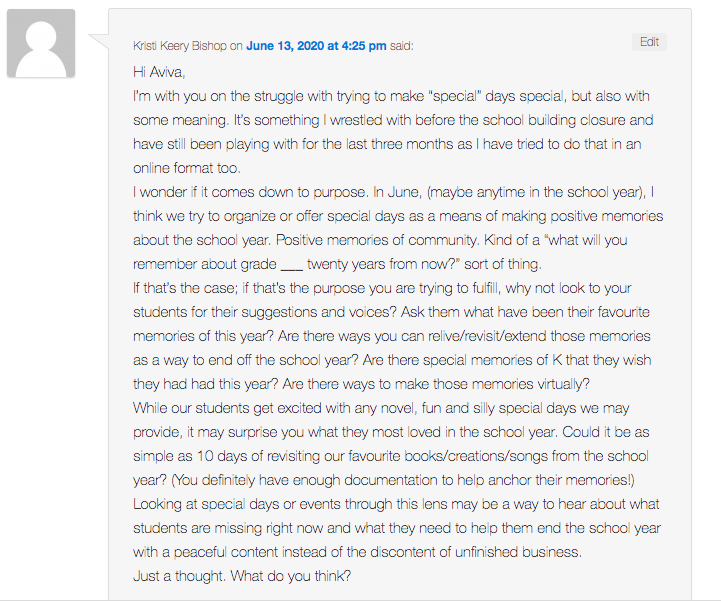Viewport: 721px width, 602px height.
Task: Click the word "said:" in the comment header
Action: (401, 45)
